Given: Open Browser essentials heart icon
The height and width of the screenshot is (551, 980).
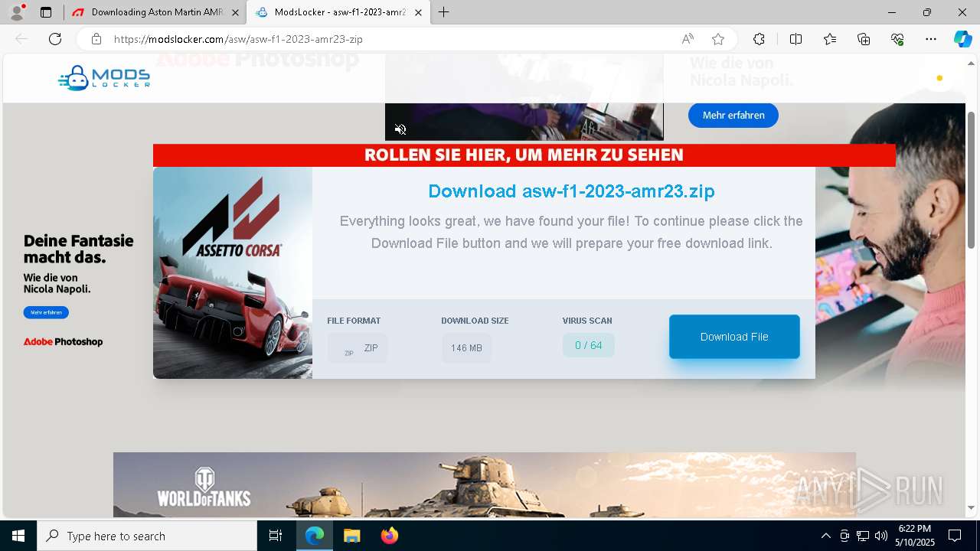Looking at the screenshot, I should click(897, 39).
